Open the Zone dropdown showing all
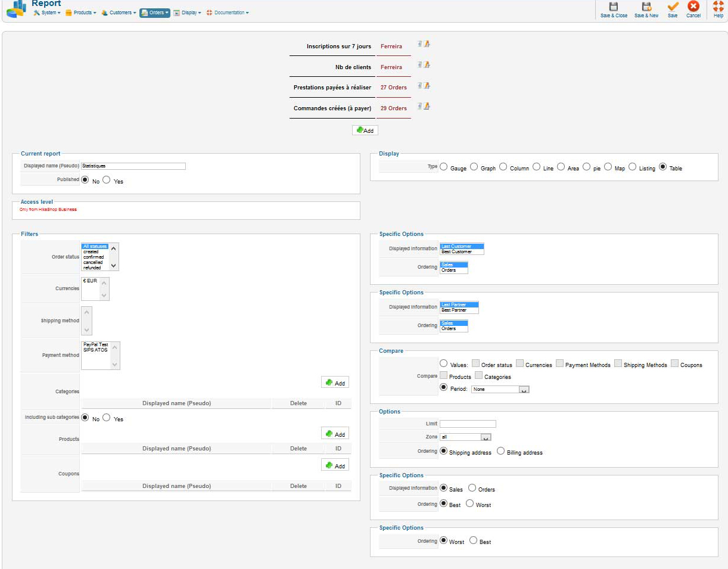The width and height of the screenshot is (728, 569). pos(465,437)
